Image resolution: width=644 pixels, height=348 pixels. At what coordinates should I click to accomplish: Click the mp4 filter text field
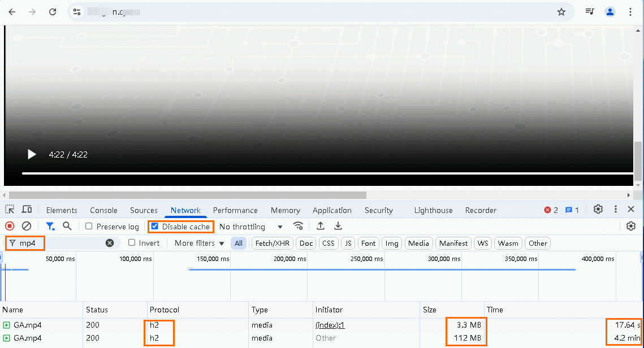[x=62, y=243]
